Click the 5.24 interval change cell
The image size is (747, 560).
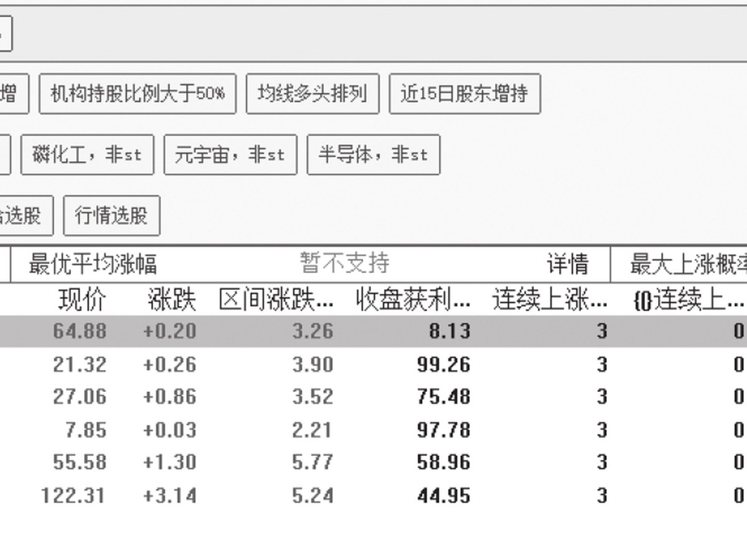pyautogui.click(x=313, y=496)
